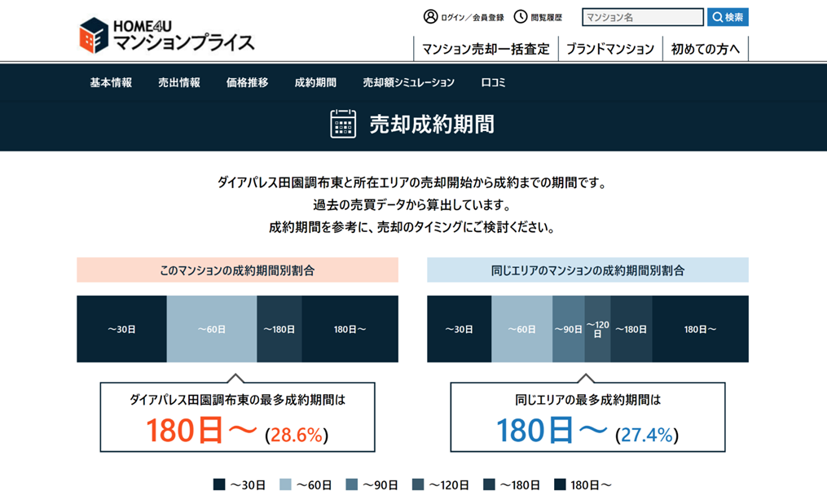827x504 pixels.
Task: Open ブランドマンション menu
Action: coord(610,49)
